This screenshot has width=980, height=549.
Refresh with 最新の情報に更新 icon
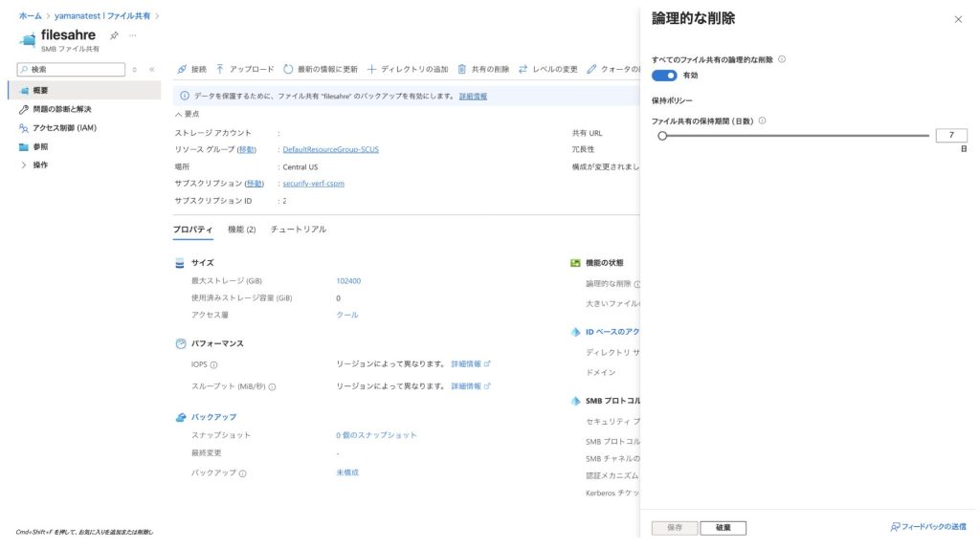(288, 70)
